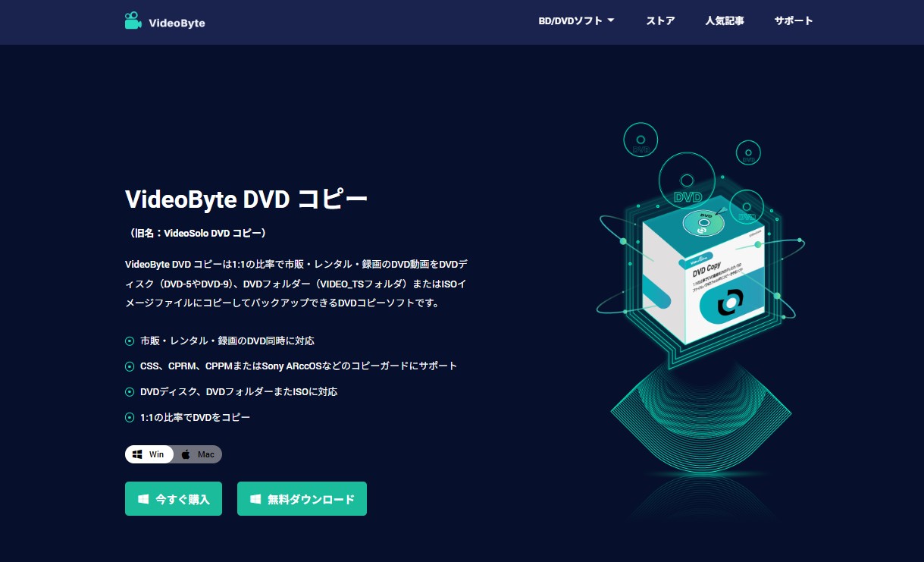Open the 人気記事 menu item
924x562 pixels.
coord(725,21)
